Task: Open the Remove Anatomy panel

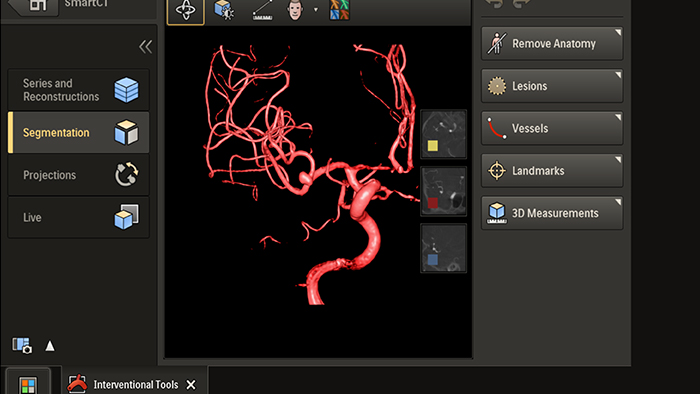Action: click(552, 43)
